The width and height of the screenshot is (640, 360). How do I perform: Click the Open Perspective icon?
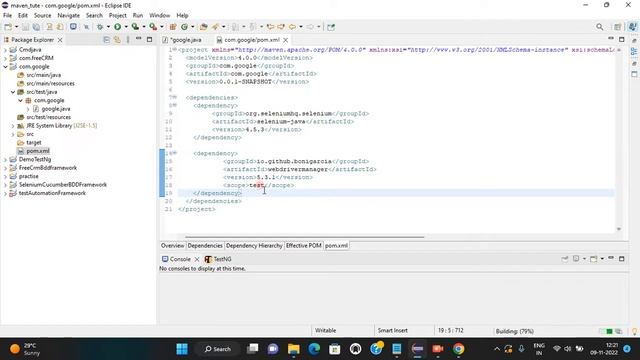point(618,27)
